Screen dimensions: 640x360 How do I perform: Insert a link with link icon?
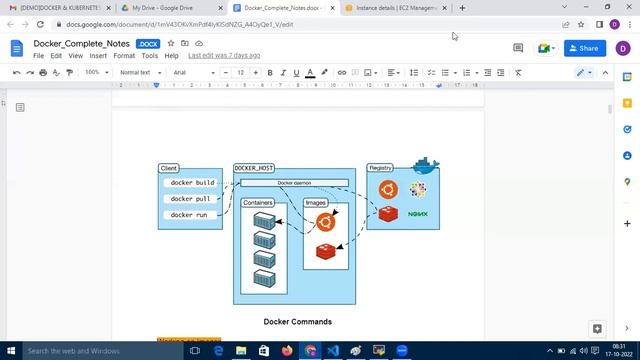click(x=342, y=73)
